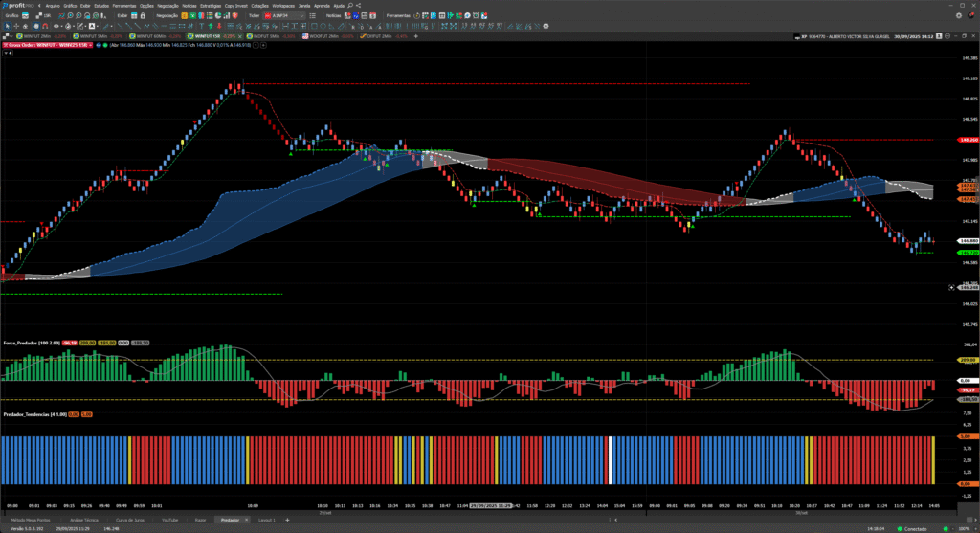Expand the Gráfico toolbar dropdown
The width and height of the screenshot is (980, 533).
(x=26, y=15)
